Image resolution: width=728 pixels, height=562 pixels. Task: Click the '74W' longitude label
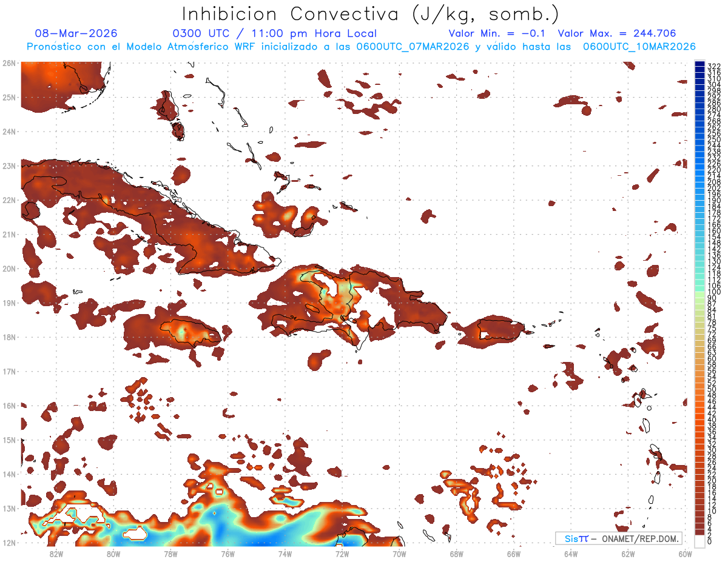coord(285,554)
